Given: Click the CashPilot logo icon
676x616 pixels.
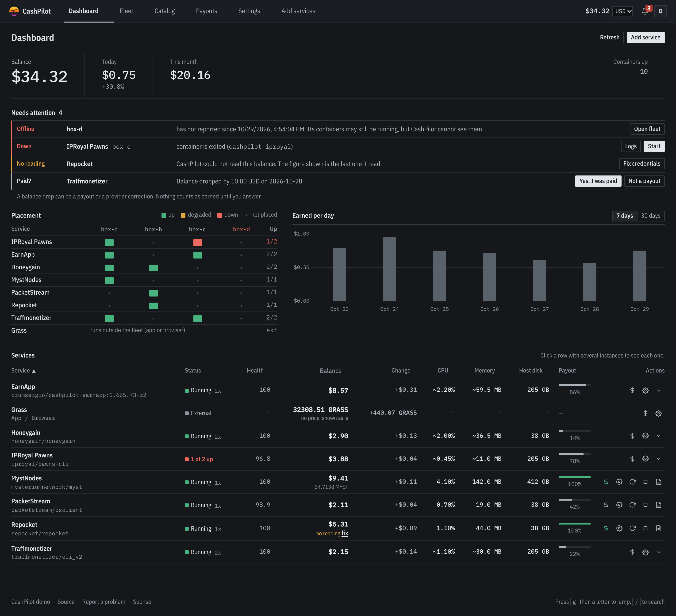Looking at the screenshot, I should [14, 11].
